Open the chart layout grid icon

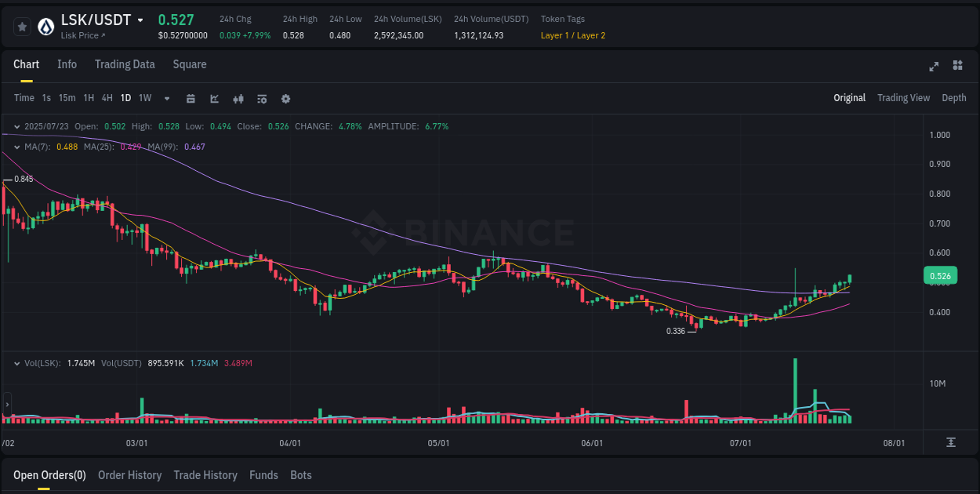point(957,67)
